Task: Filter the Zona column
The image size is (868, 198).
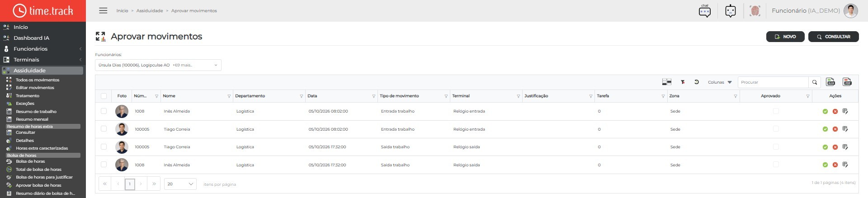Action: point(735,96)
